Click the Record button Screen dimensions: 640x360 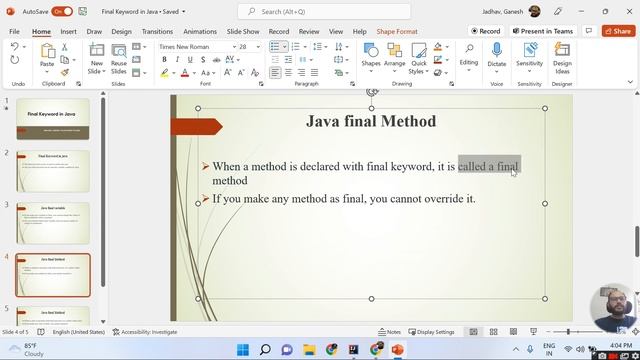(x=486, y=31)
